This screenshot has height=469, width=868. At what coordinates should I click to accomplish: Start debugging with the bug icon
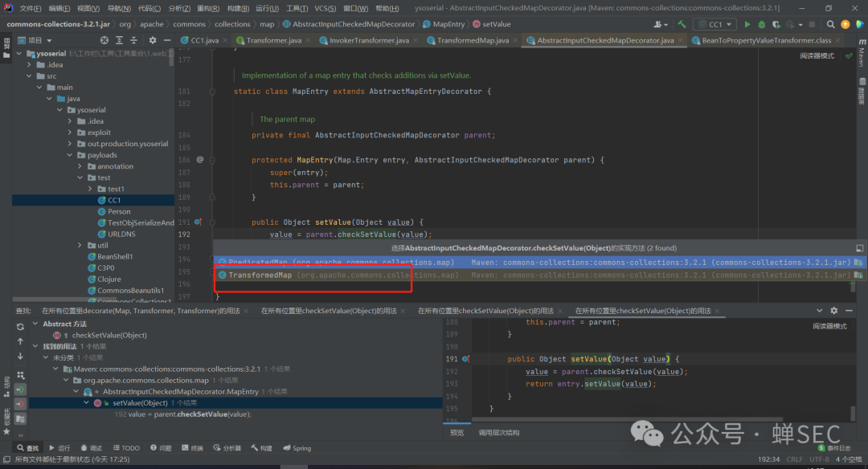tap(761, 24)
